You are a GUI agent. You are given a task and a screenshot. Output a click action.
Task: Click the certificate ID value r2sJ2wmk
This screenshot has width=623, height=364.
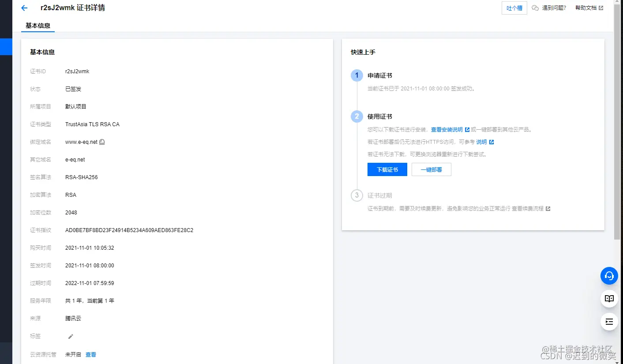[77, 71]
